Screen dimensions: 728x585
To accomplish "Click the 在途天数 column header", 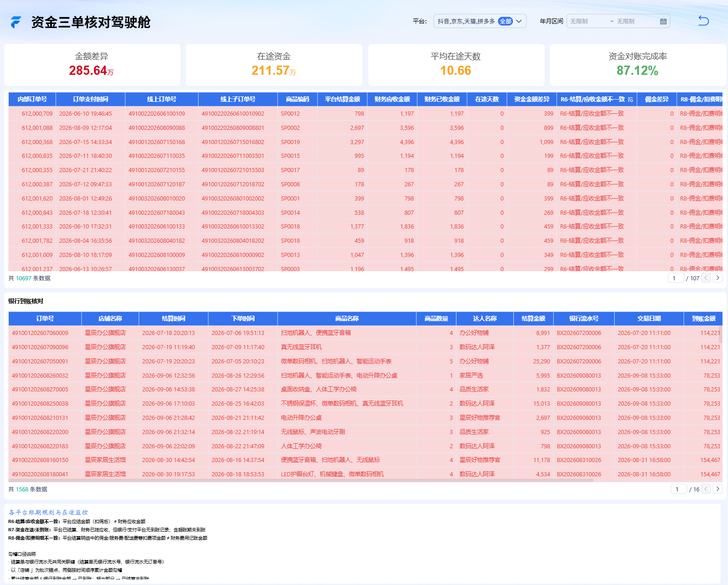I will click(x=487, y=99).
